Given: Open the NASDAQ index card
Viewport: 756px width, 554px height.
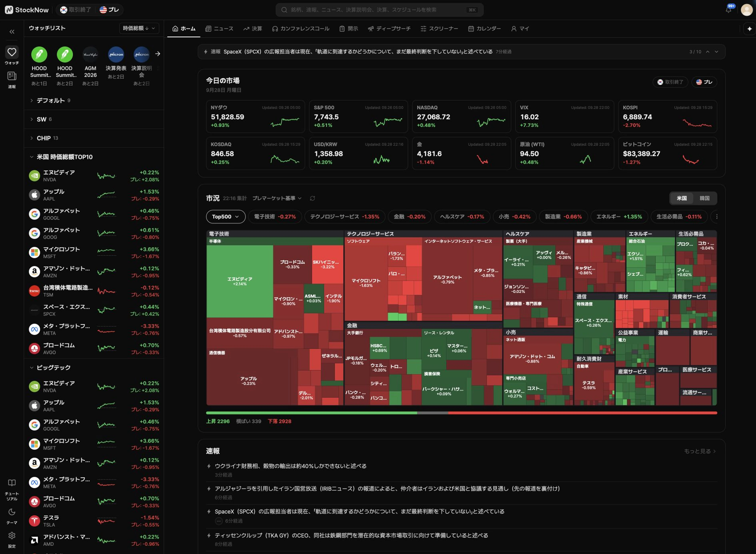Looking at the screenshot, I should click(461, 116).
